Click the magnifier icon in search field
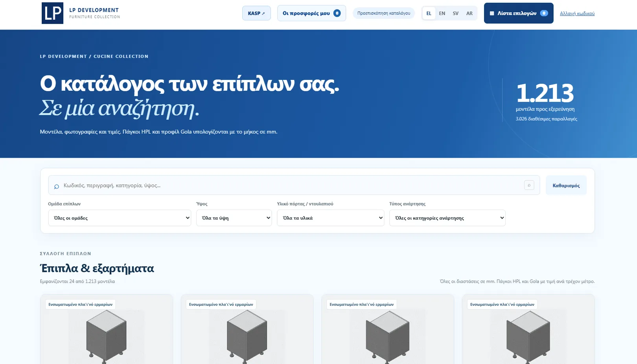 click(x=57, y=186)
